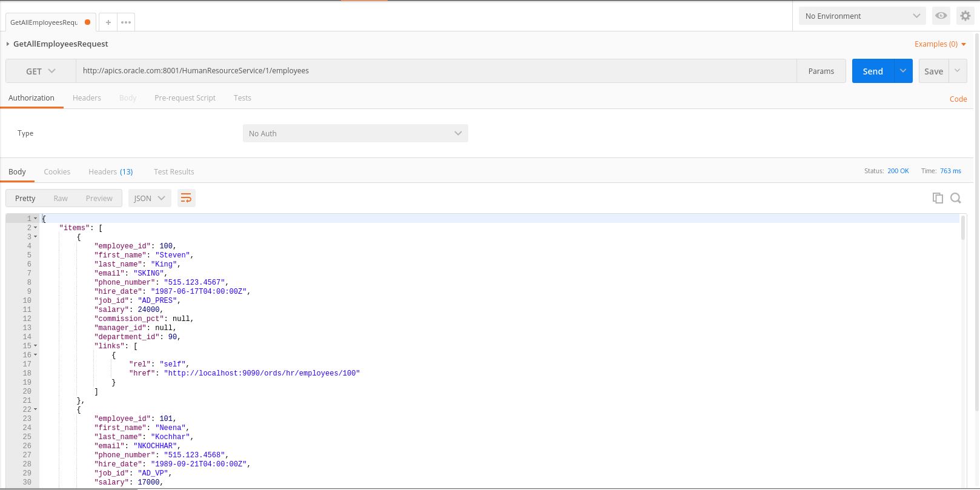Click the Code link

tap(958, 99)
